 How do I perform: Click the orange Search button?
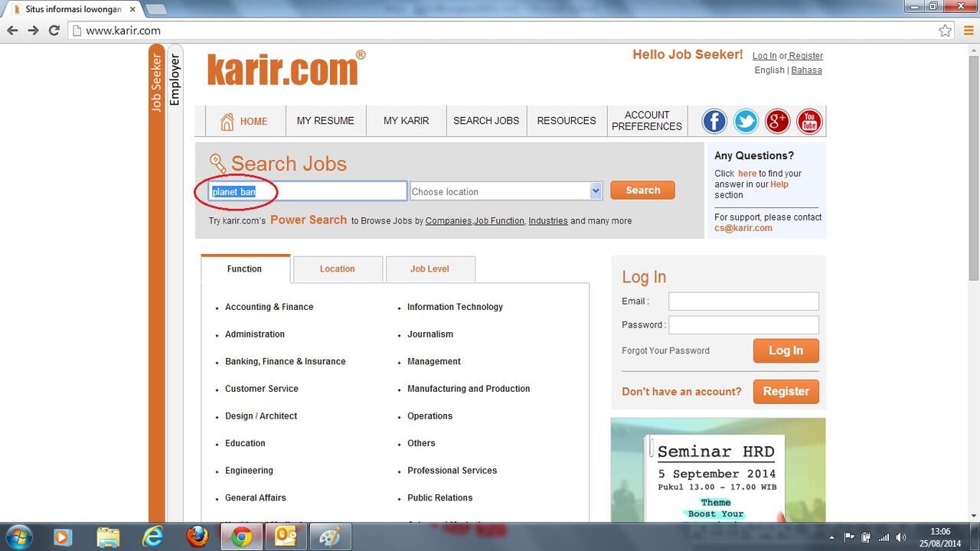(642, 190)
